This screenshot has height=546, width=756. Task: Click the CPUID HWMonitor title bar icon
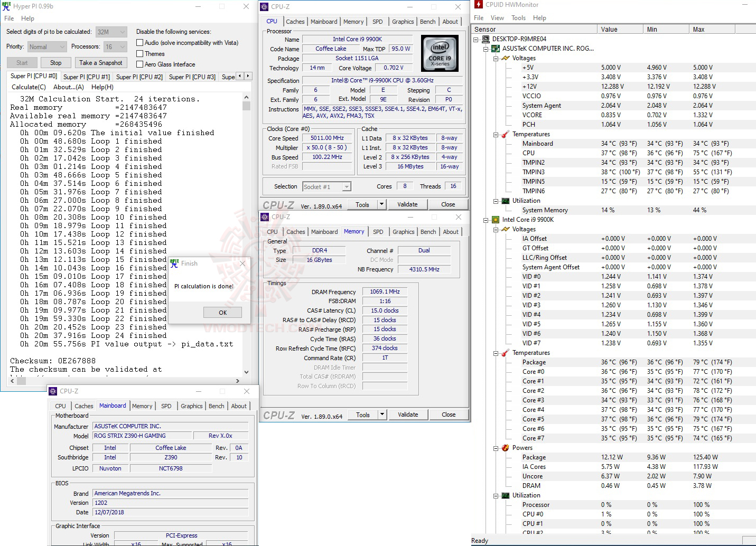(x=479, y=5)
